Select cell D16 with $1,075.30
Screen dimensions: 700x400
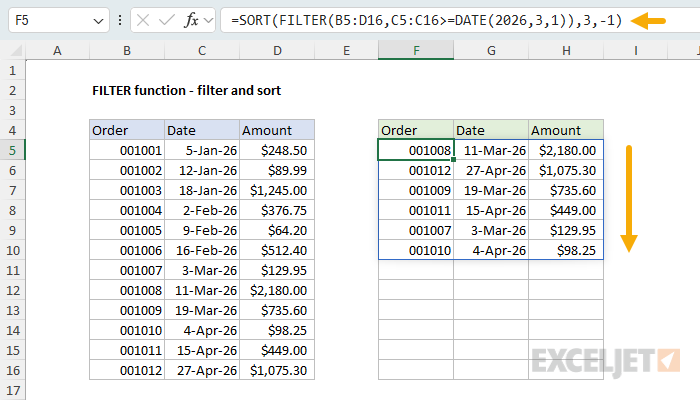pyautogui.click(x=277, y=370)
